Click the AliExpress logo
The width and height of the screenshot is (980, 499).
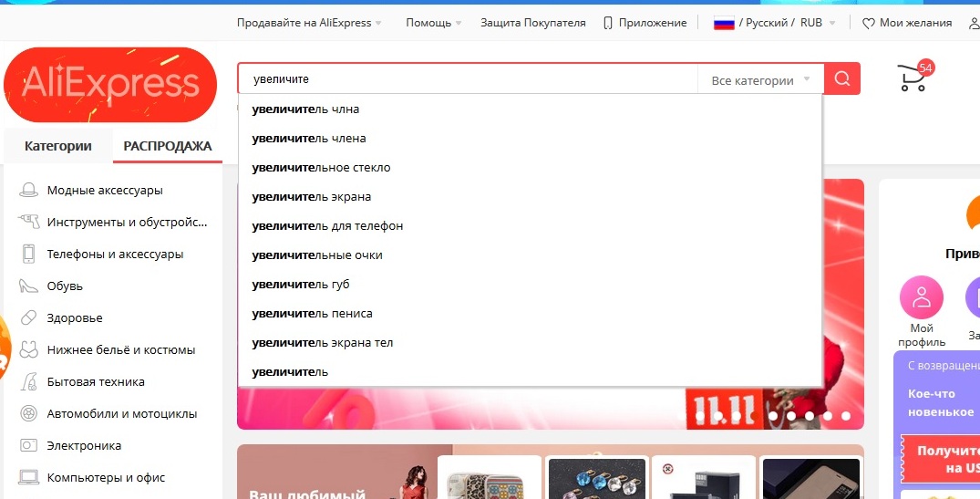110,85
